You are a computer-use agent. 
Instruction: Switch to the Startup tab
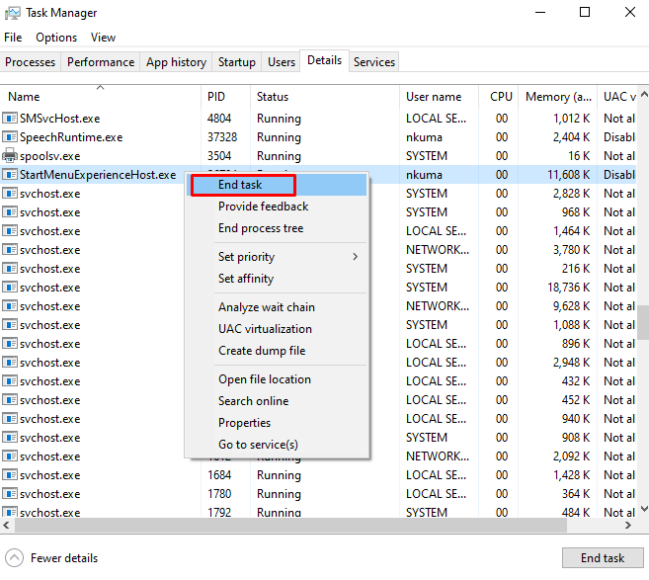(x=237, y=62)
